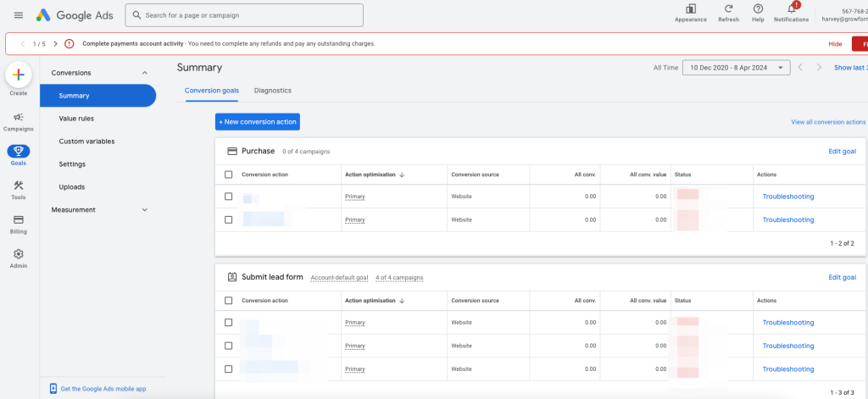
Task: Click Edit goal for Submit lead form
Action: [842, 278]
